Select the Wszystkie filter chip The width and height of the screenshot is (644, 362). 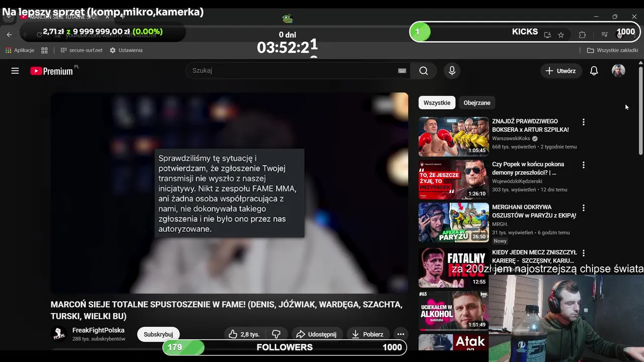(437, 103)
